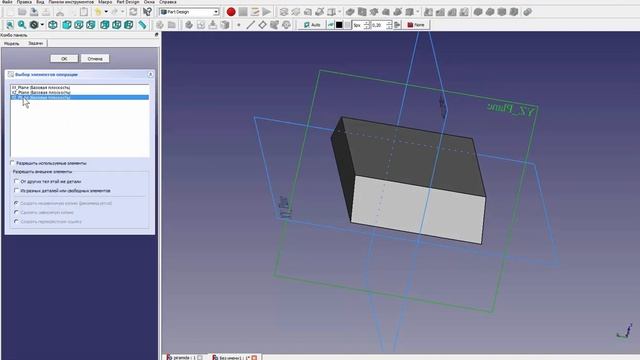Viewport: 640px width, 360px height.
Task: Switch to the Модель tab
Action: tap(12, 43)
